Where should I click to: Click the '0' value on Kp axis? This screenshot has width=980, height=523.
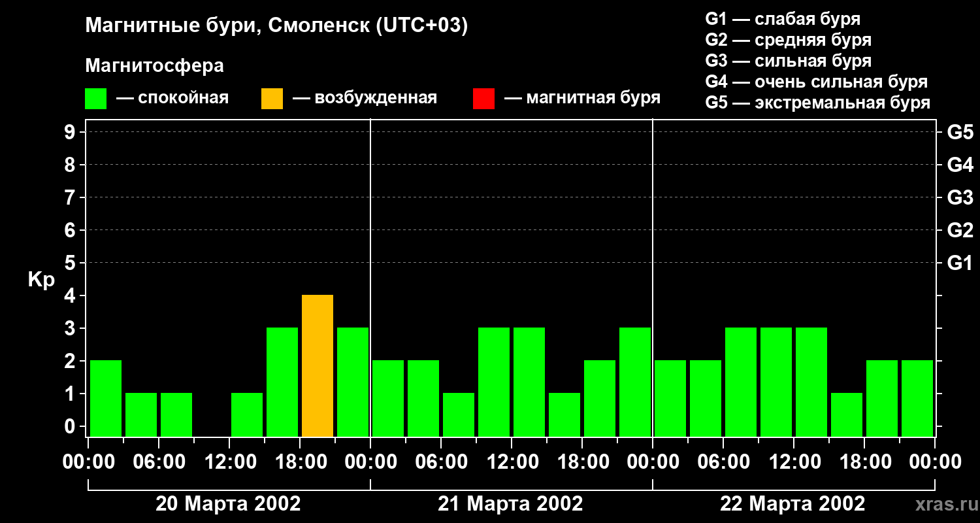pyautogui.click(x=71, y=426)
